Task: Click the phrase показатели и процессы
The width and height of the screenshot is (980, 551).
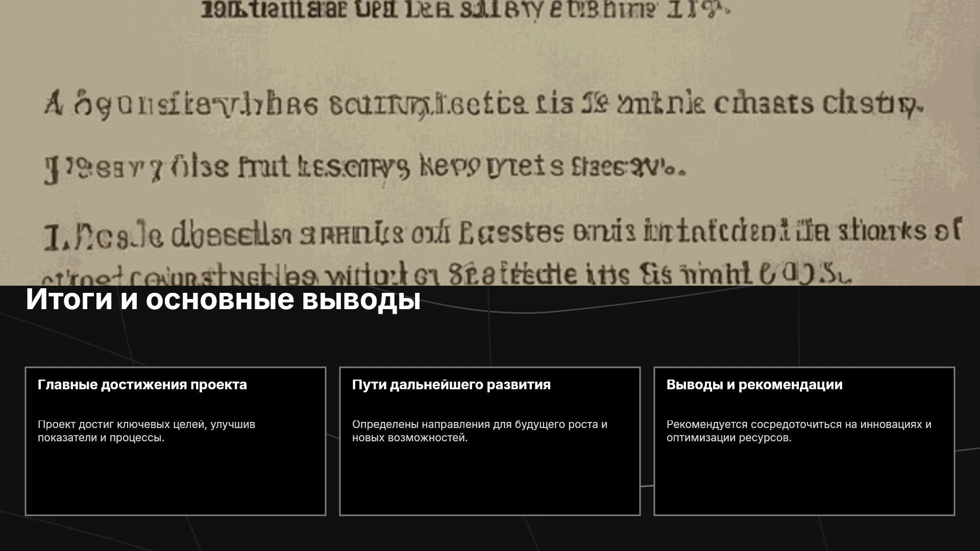Action: [100, 438]
